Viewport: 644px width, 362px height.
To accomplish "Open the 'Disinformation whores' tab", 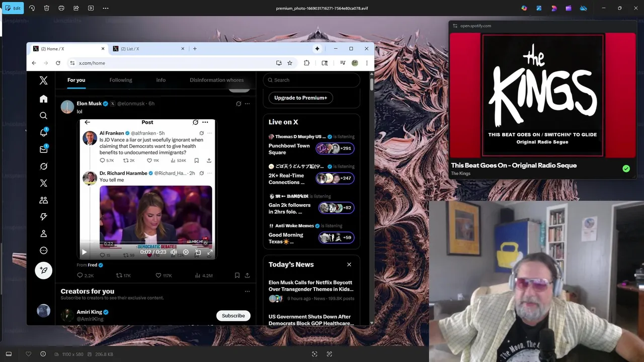I will [217, 80].
